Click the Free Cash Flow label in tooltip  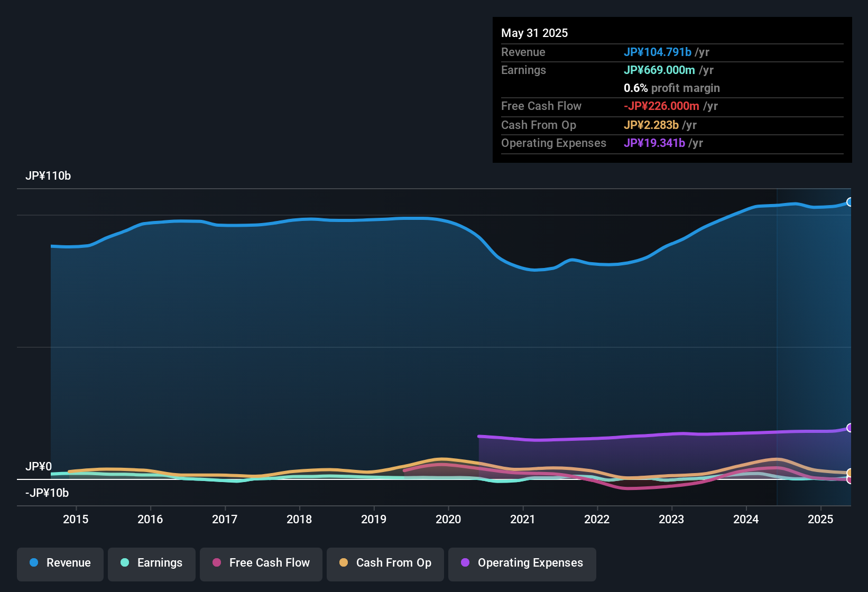coord(541,106)
